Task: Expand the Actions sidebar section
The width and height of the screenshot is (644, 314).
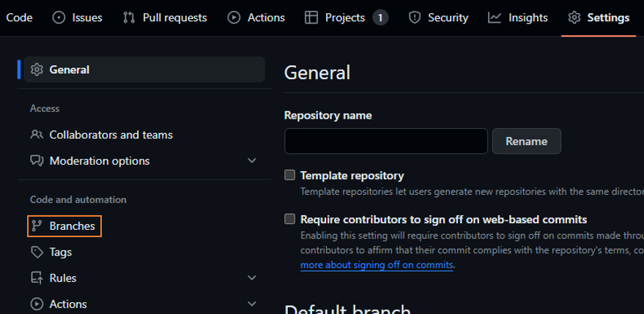Action: pyautogui.click(x=252, y=304)
